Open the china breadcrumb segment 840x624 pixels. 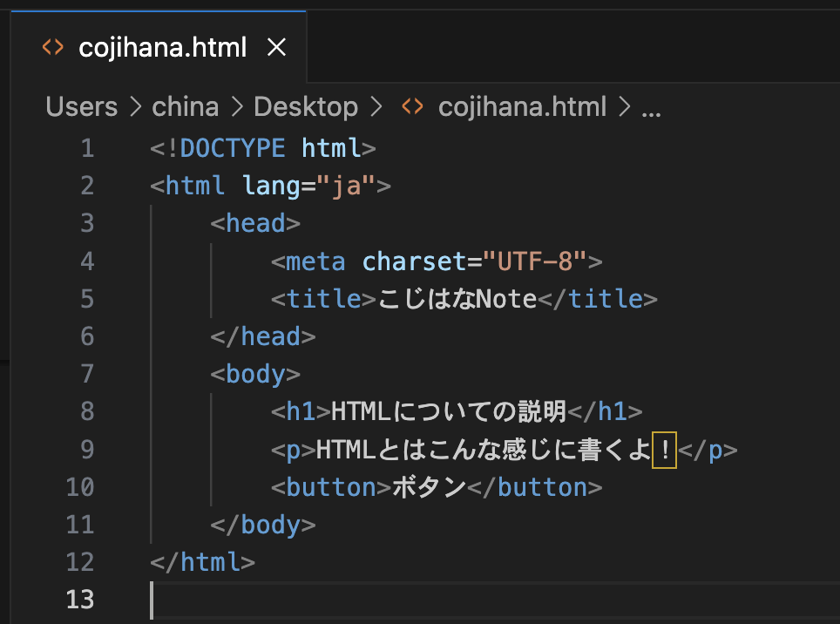pyautogui.click(x=186, y=106)
